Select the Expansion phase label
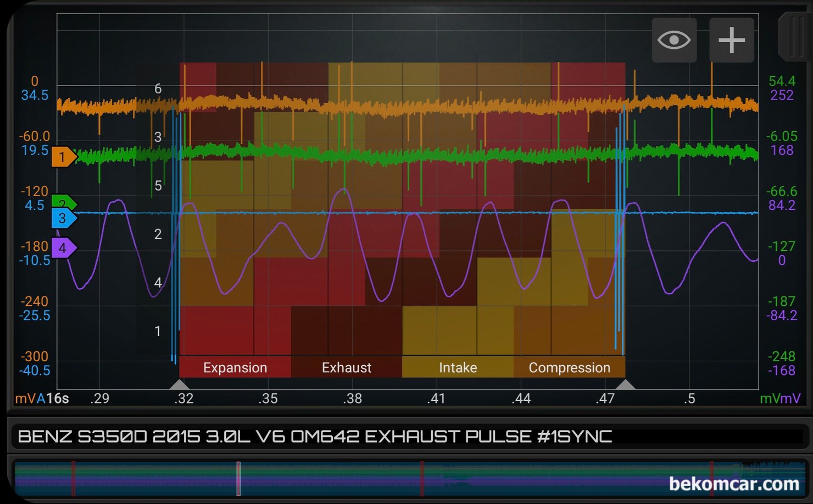This screenshot has width=813, height=504. tap(235, 367)
